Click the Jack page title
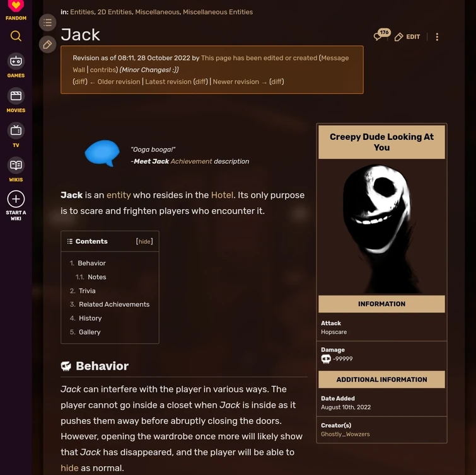Image resolution: width=476 pixels, height=475 pixels. (80, 35)
